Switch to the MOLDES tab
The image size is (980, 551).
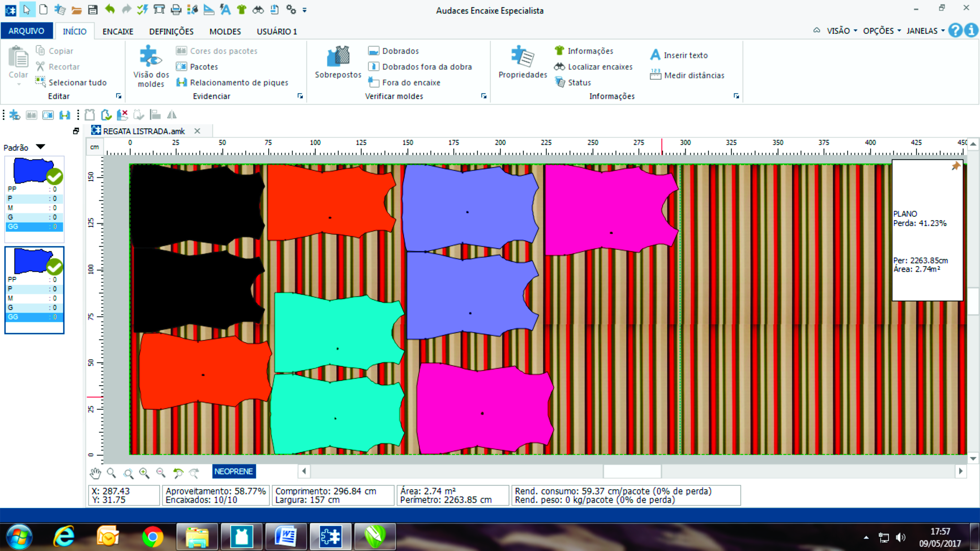(x=225, y=31)
